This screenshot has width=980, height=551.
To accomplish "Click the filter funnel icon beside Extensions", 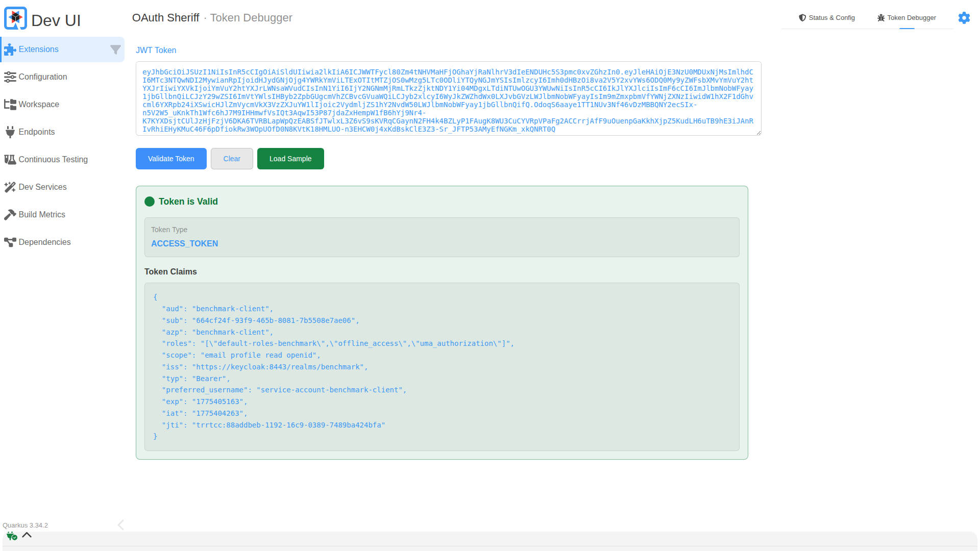I will [x=115, y=49].
